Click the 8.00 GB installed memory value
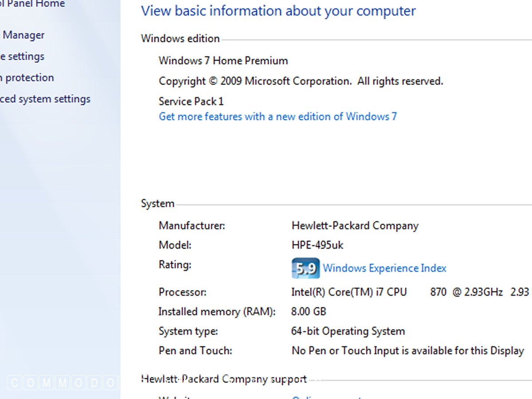This screenshot has height=399, width=532. pos(309,312)
